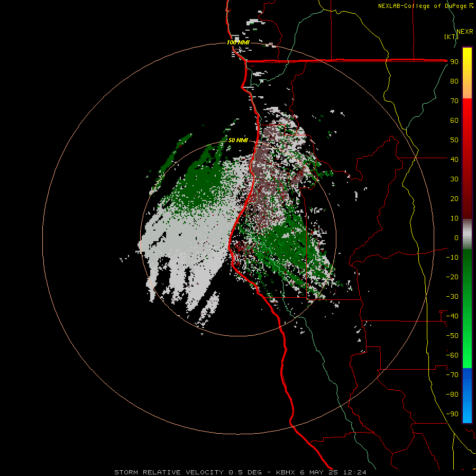Click the 50 NMI range ring label
Viewport: 476px width, 476px height.
pyautogui.click(x=238, y=140)
